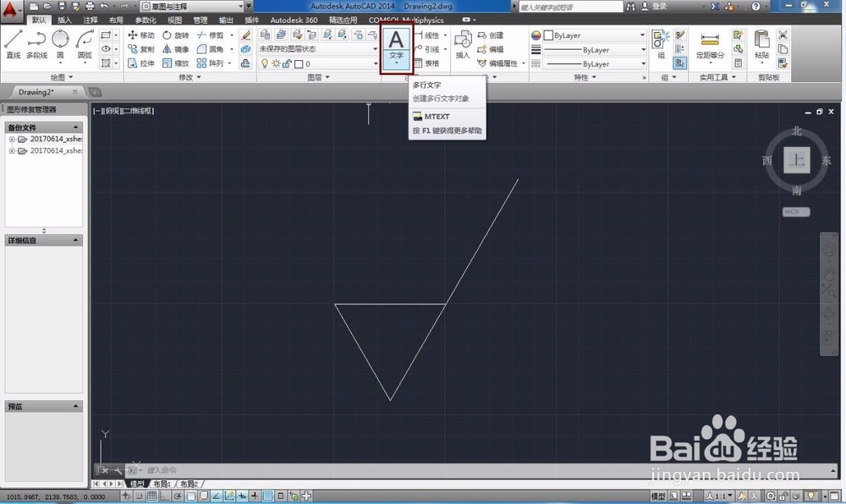This screenshot has width=846, height=504.
Task: Click the Mirror (镜像) tool
Action: (x=176, y=49)
